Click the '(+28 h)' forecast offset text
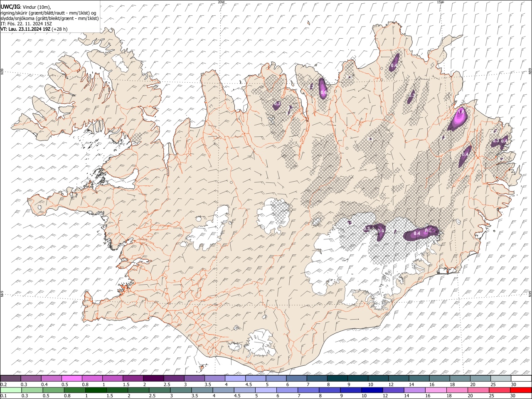The image size is (532, 399). 60,29
